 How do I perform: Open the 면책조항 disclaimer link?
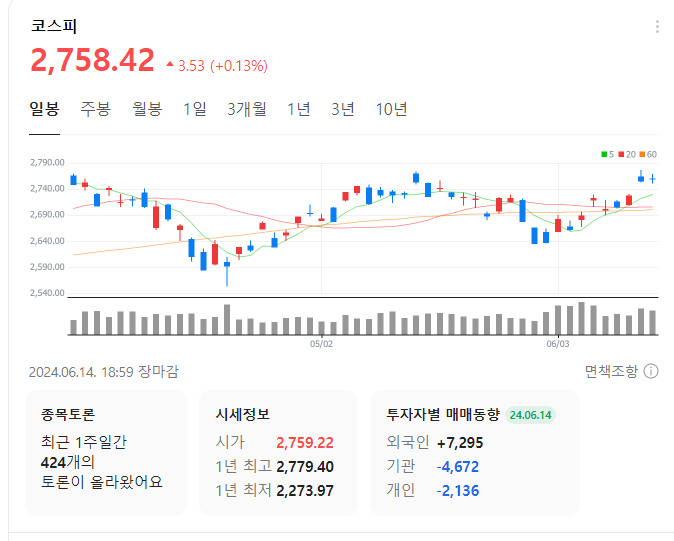(611, 371)
